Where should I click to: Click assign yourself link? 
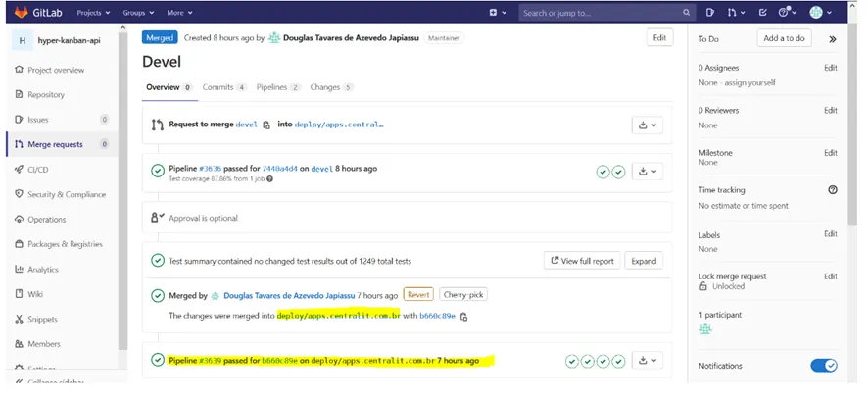click(x=751, y=82)
